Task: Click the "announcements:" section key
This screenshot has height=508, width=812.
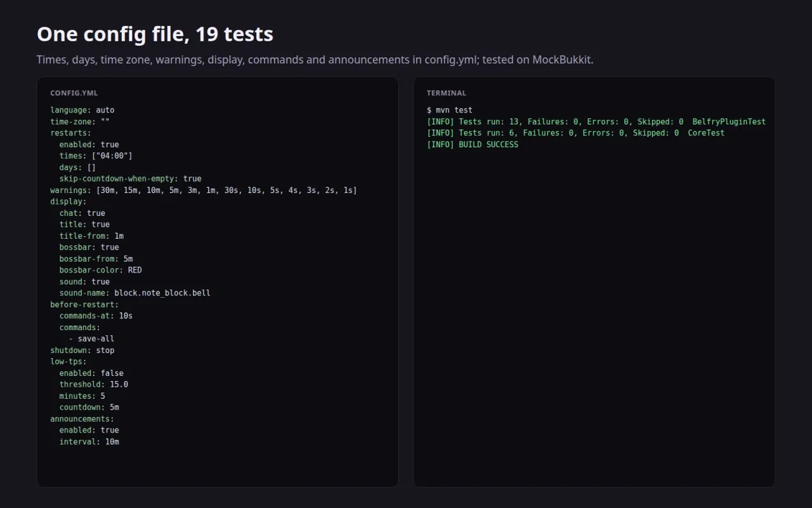Action: [82, 418]
